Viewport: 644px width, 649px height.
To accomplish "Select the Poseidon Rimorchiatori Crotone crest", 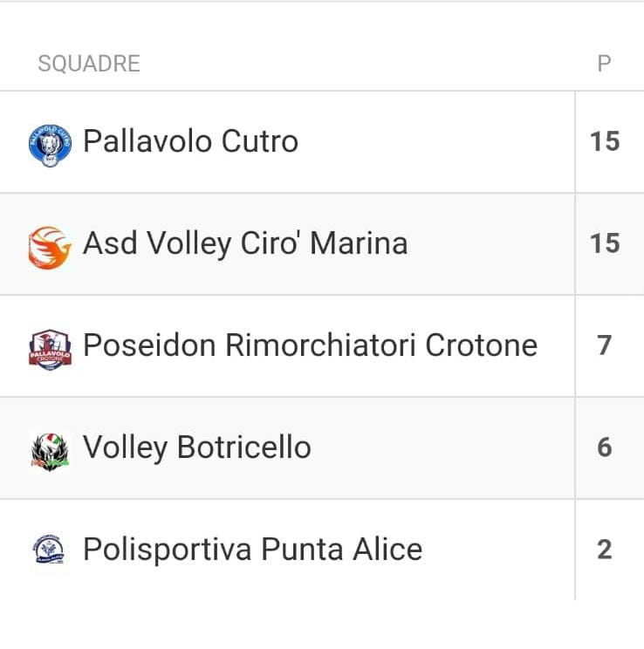I will pos(50,348).
